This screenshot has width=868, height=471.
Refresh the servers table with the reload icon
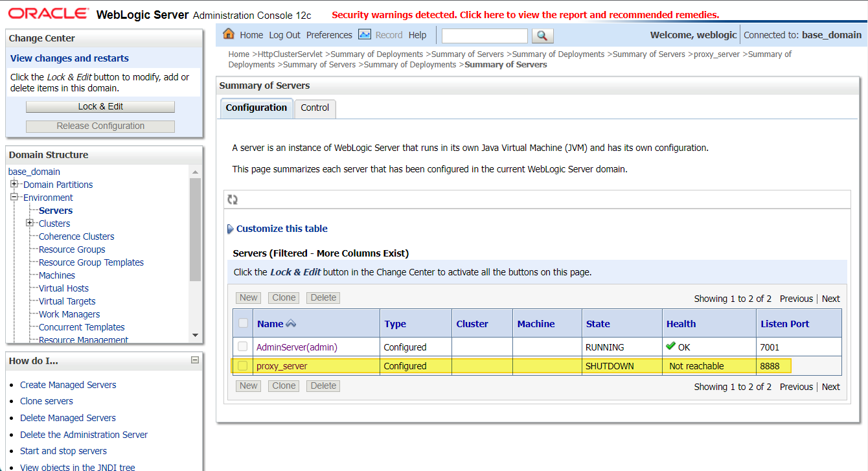pos(233,199)
